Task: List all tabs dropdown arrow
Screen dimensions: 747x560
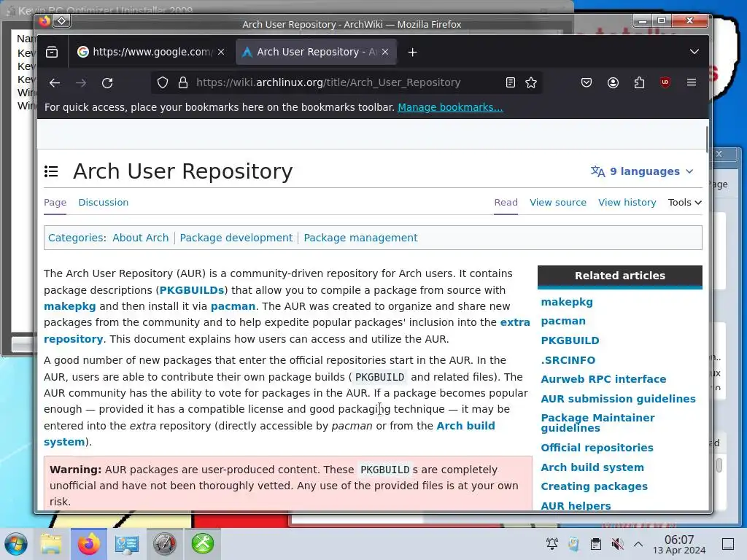Action: tap(694, 52)
